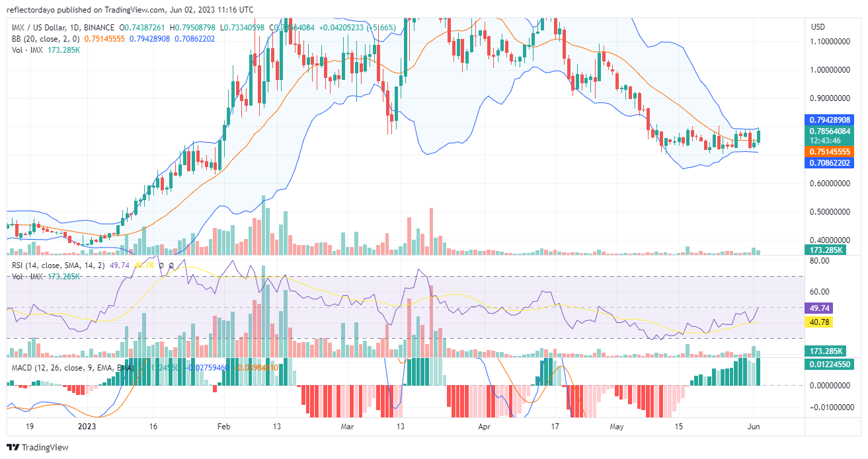The image size is (868, 459).
Task: Click the 1.00000000 price axis tick
Action: [x=832, y=70]
